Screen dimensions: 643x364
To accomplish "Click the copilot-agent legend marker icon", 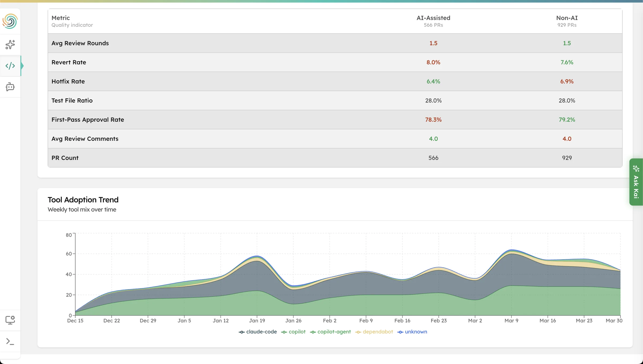I will (x=313, y=332).
